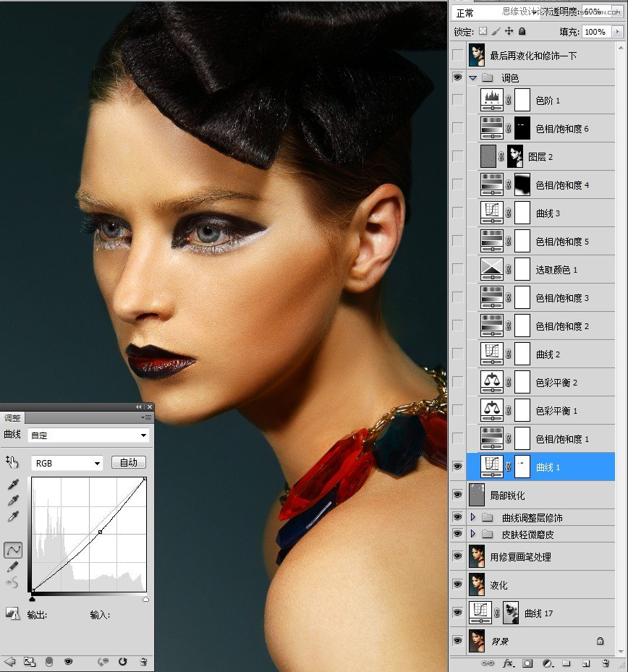
Task: Pick the white point eyedropper
Action: pyautogui.click(x=13, y=516)
